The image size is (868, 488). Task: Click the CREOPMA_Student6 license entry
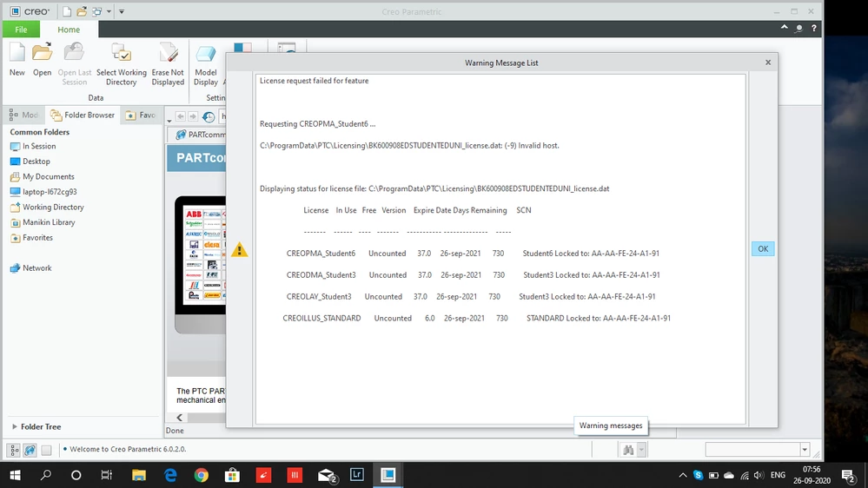[x=321, y=254]
